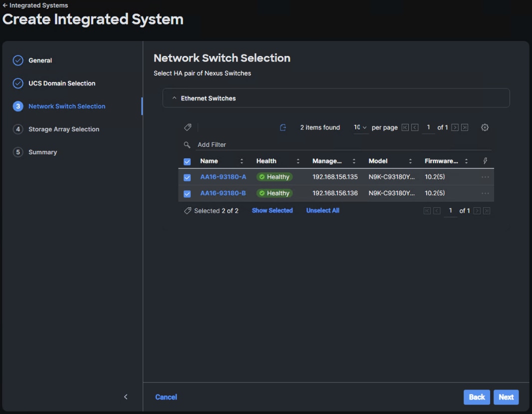Open row actions for AA16-93180-A
Image resolution: width=532 pixels, height=414 pixels.
pyautogui.click(x=485, y=177)
